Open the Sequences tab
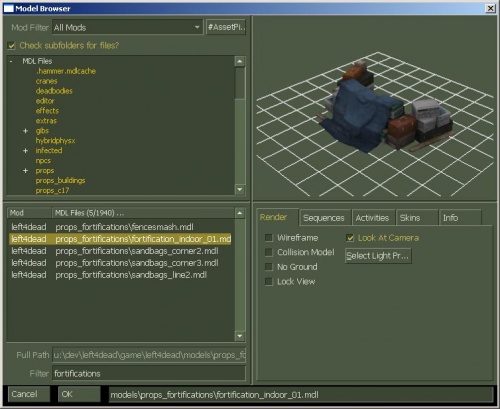 tap(325, 218)
